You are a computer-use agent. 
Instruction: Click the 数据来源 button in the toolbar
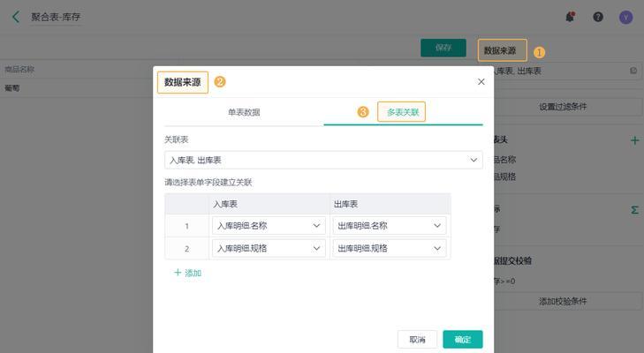502,50
